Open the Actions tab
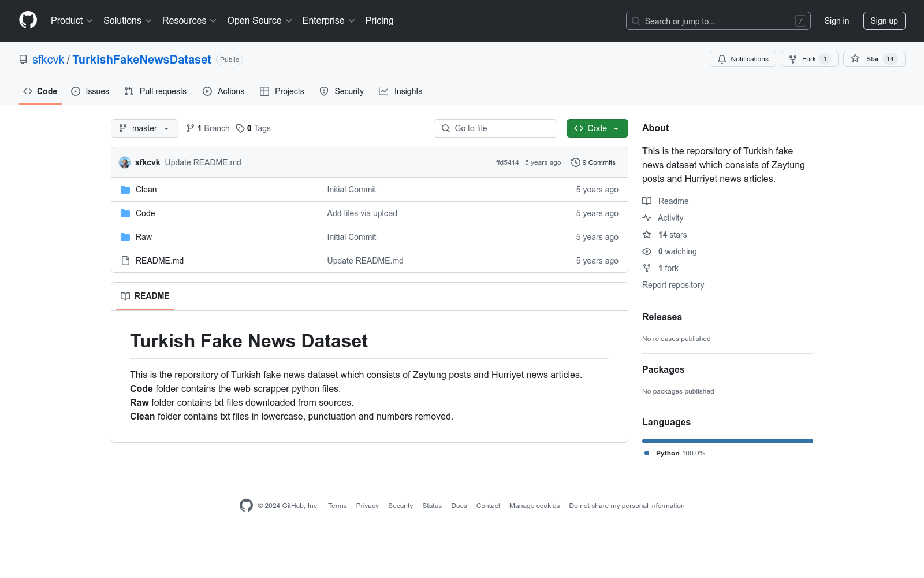The width and height of the screenshot is (924, 578). tap(223, 91)
